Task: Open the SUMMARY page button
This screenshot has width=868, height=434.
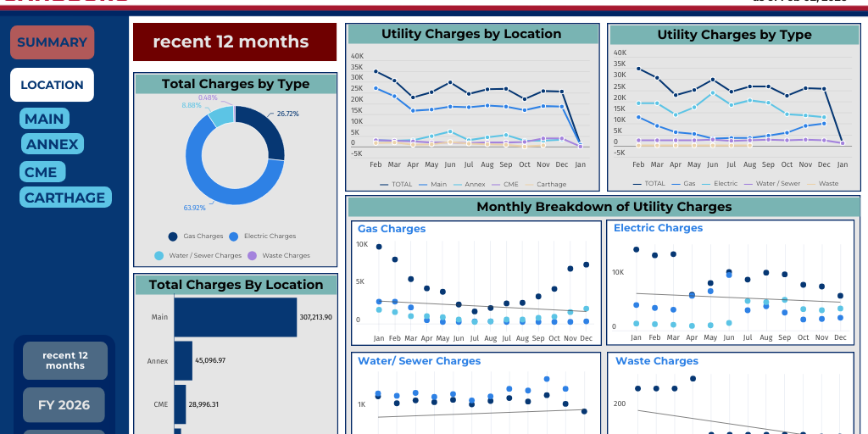Action: click(x=52, y=42)
